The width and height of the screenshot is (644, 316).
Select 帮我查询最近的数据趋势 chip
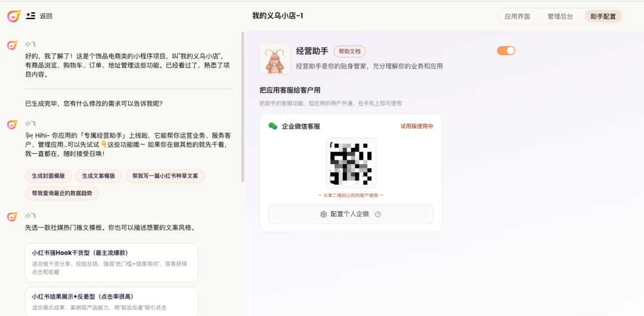click(62, 193)
